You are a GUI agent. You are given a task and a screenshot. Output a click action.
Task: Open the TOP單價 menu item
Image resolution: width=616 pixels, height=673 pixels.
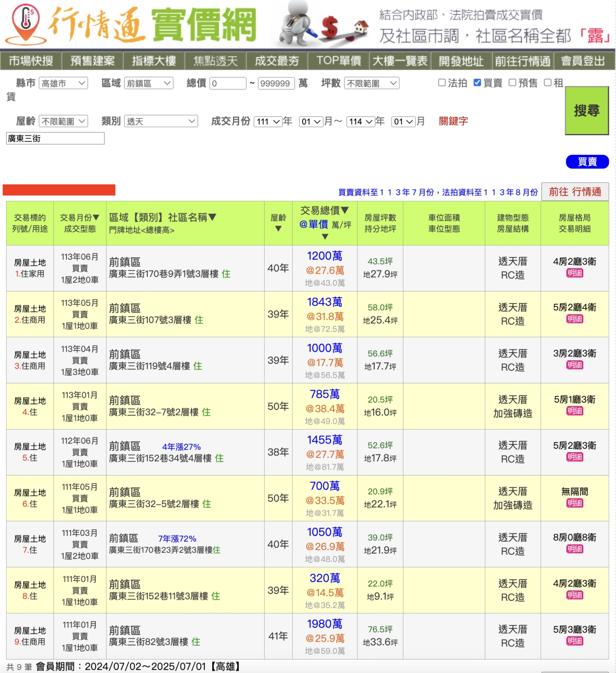(339, 61)
